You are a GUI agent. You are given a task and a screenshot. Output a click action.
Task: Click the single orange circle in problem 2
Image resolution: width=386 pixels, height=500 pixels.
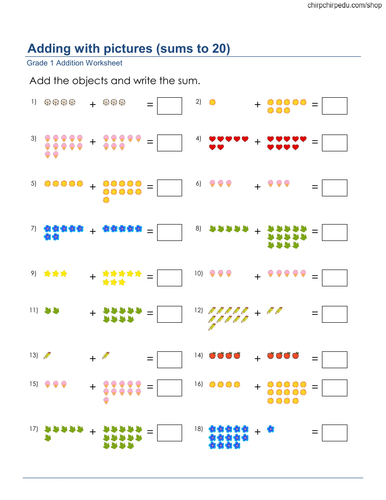212,102
